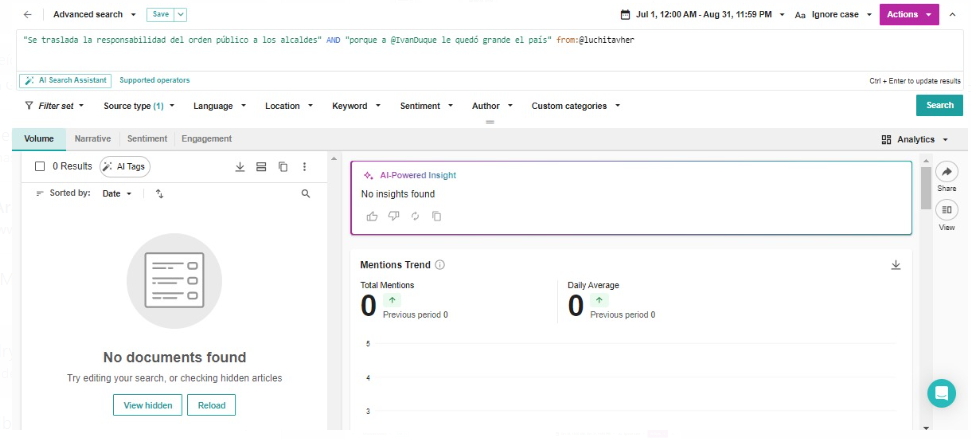Click the View hidden button

[147, 406]
